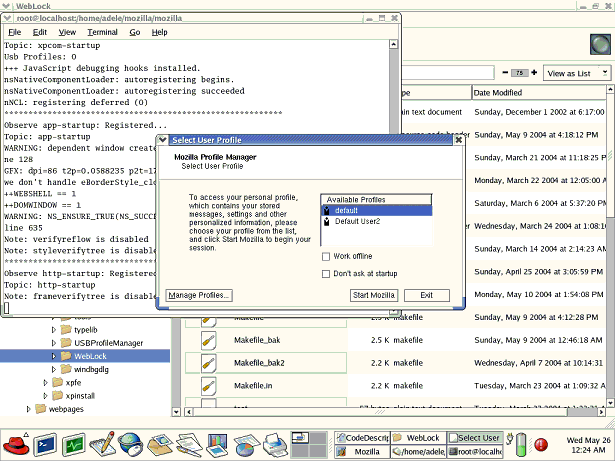Open the Terminal menu
615x461 pixels.
pyautogui.click(x=102, y=32)
